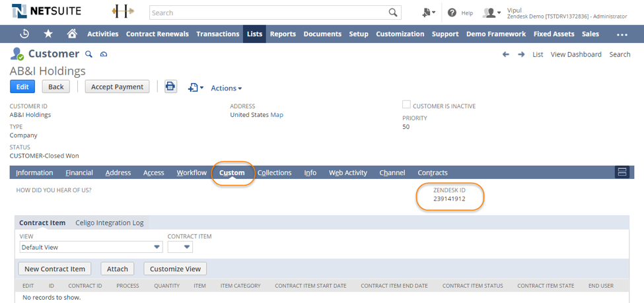Switch to the Information subtab
Viewport: 644px width, 303px height.
click(34, 172)
